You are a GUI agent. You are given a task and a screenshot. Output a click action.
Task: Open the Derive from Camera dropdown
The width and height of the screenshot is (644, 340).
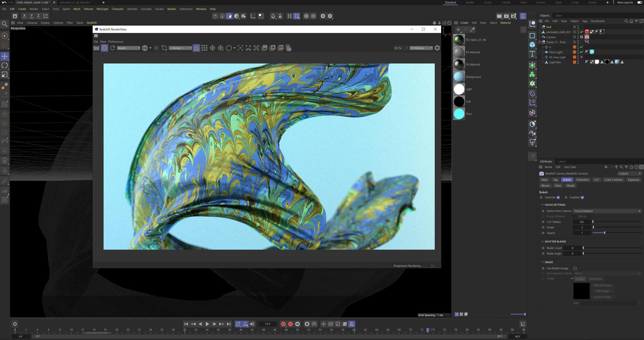click(607, 211)
